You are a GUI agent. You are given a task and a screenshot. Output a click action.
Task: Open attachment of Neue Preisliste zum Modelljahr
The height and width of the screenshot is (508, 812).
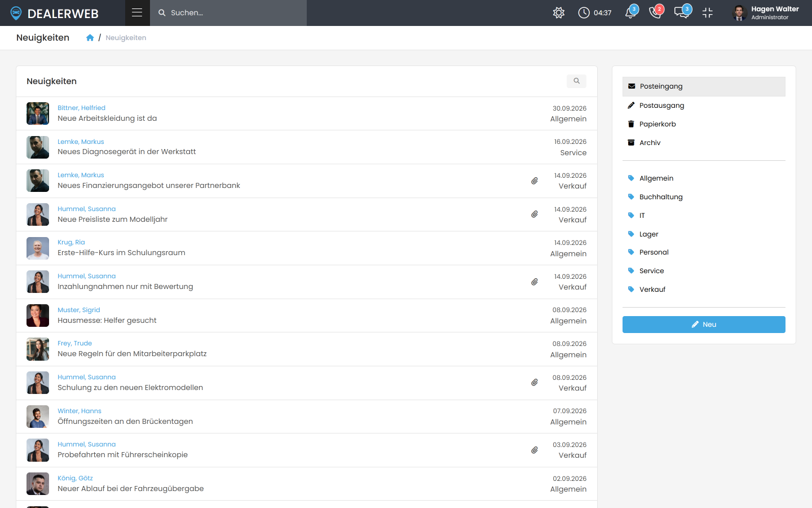coord(535,214)
